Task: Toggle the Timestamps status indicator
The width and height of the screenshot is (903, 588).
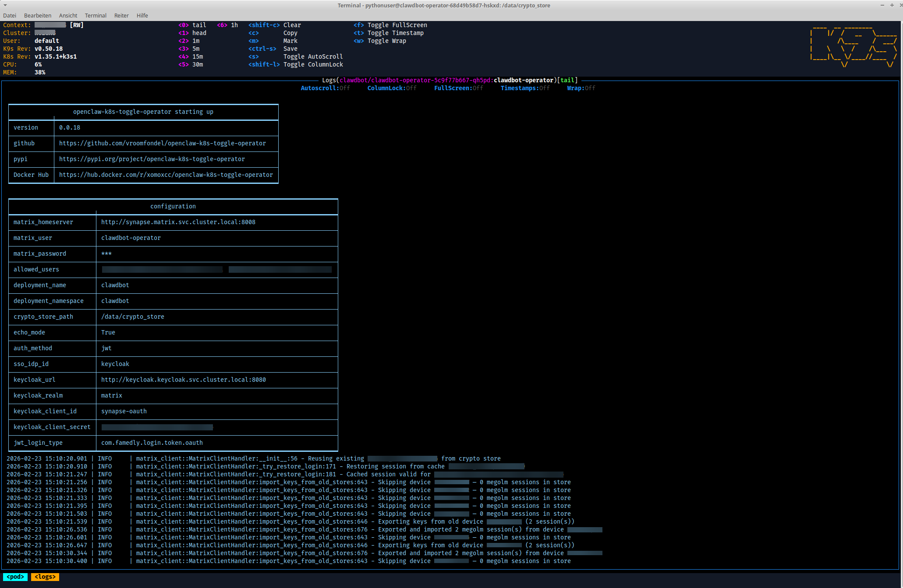Action: pos(525,88)
